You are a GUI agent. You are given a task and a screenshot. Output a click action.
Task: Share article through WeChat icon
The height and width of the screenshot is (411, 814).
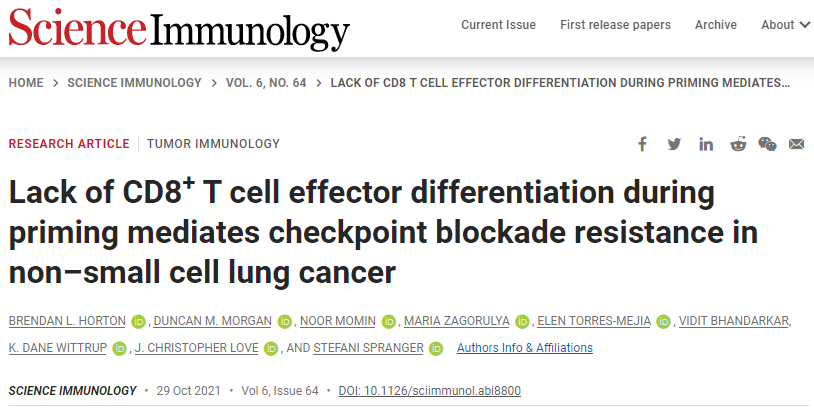767,144
